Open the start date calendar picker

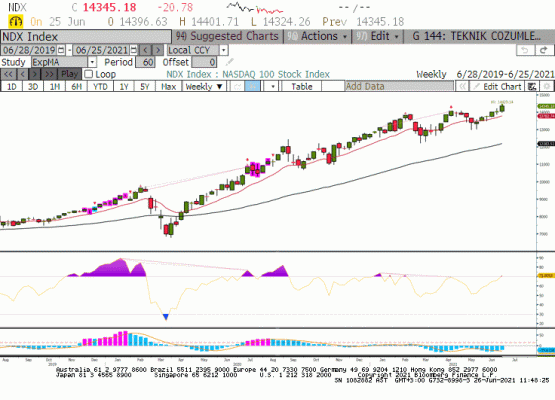pos(61,50)
